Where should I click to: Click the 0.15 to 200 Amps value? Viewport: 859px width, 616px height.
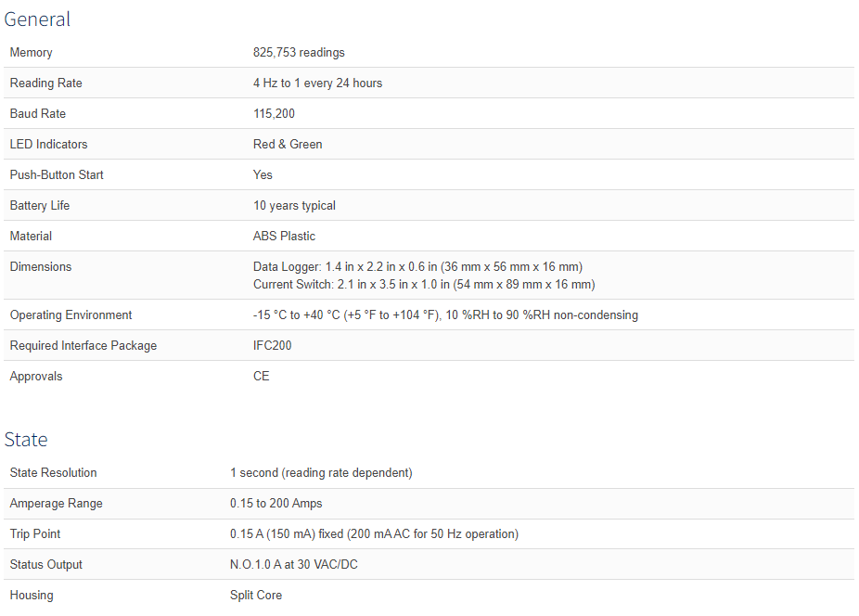276,504
